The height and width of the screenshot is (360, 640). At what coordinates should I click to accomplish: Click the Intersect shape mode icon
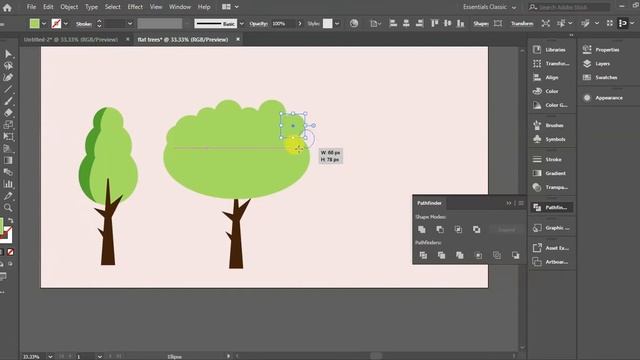pos(458,229)
